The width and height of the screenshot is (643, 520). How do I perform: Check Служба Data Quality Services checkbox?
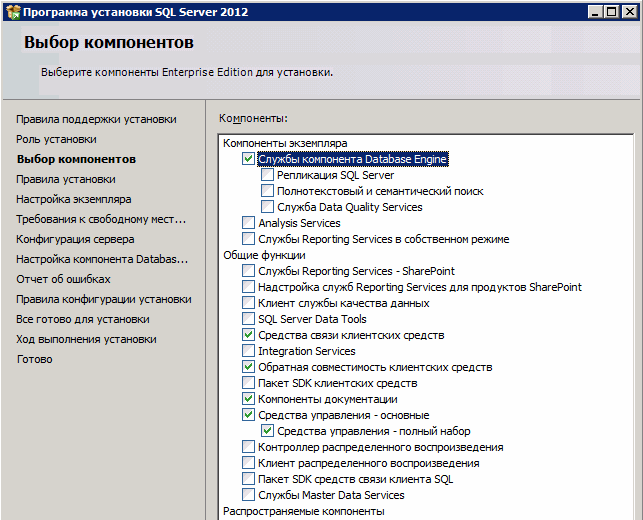coord(267,207)
